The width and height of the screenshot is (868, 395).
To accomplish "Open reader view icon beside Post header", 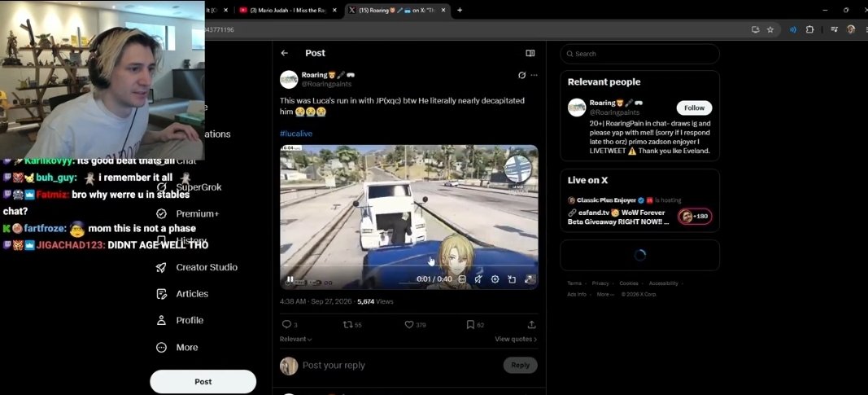I will click(x=530, y=53).
